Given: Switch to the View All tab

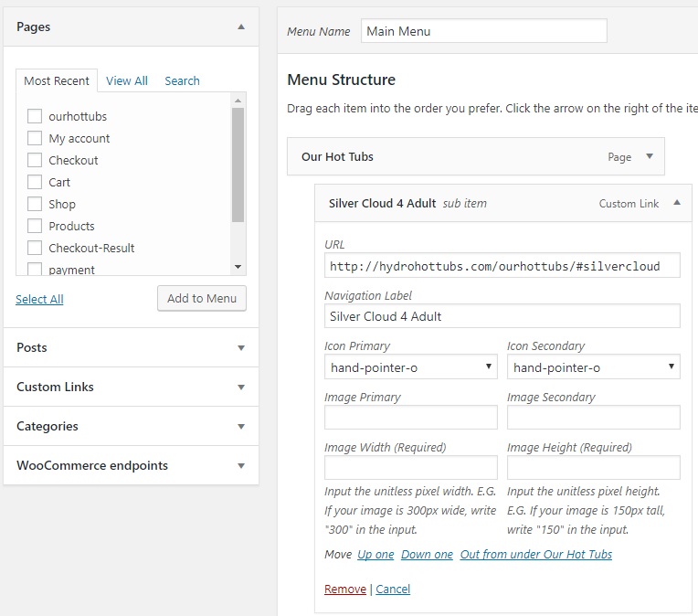Looking at the screenshot, I should pos(126,80).
